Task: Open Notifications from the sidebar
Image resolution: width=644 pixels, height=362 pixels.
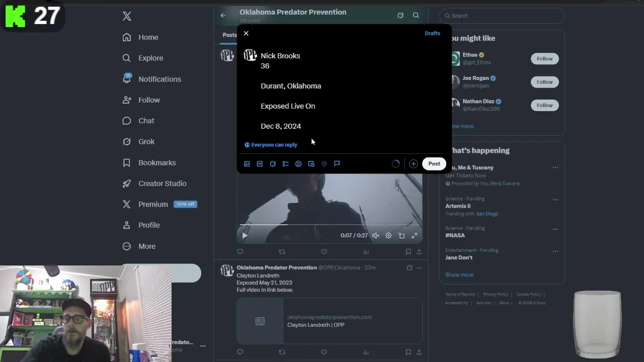Action: [151, 79]
